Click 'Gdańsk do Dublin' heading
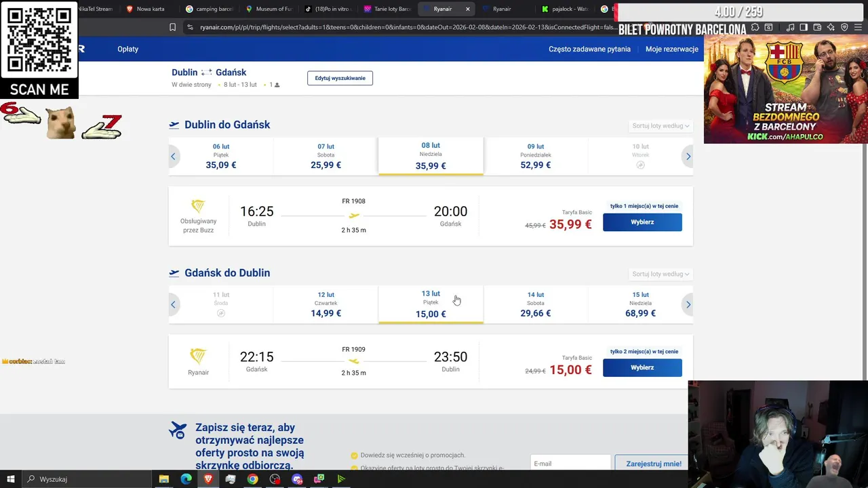The image size is (868, 488). (x=227, y=272)
